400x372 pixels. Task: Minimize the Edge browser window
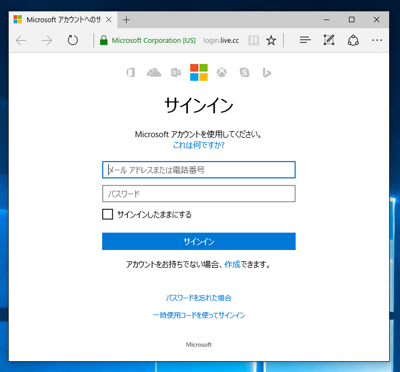(326, 20)
